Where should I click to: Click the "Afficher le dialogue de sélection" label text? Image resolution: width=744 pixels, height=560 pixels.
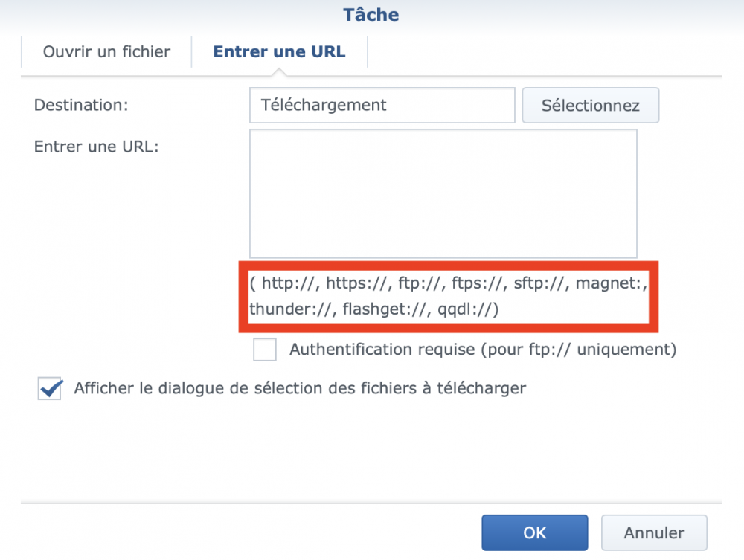pos(300,388)
